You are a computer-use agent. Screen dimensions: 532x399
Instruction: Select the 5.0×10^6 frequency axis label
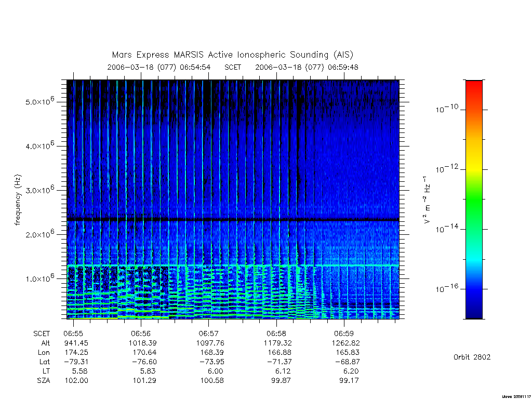click(39, 101)
